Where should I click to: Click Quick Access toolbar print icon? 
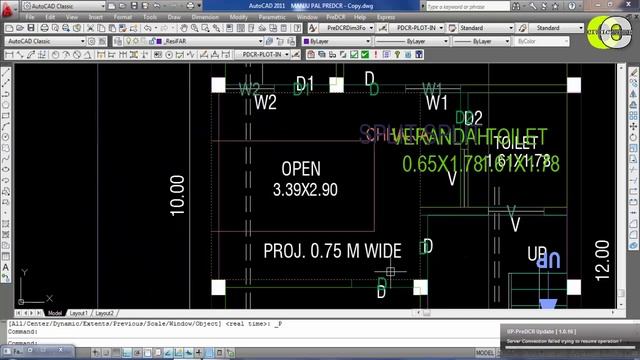190,6
